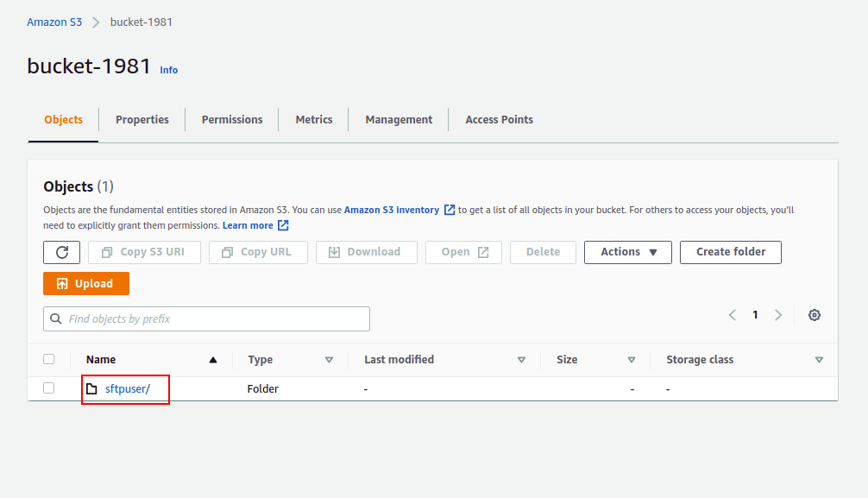Open table preferences gear icon
Viewport: 868px width, 498px height.
click(814, 315)
